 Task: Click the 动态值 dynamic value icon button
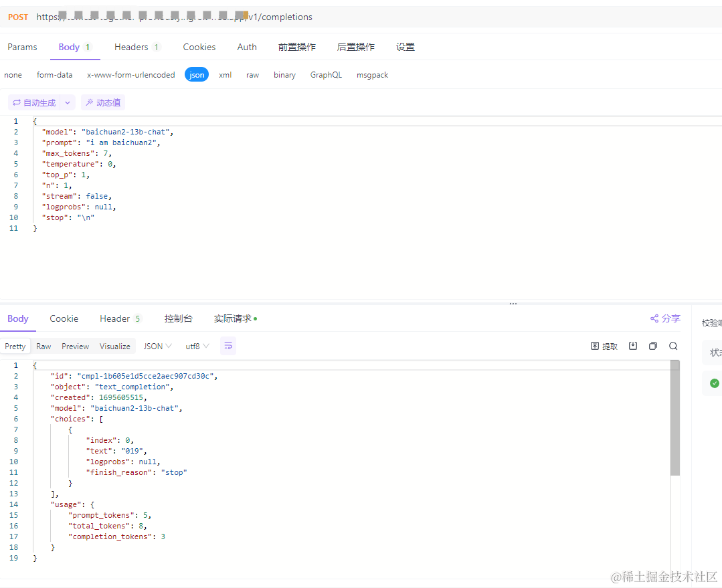[x=104, y=102]
